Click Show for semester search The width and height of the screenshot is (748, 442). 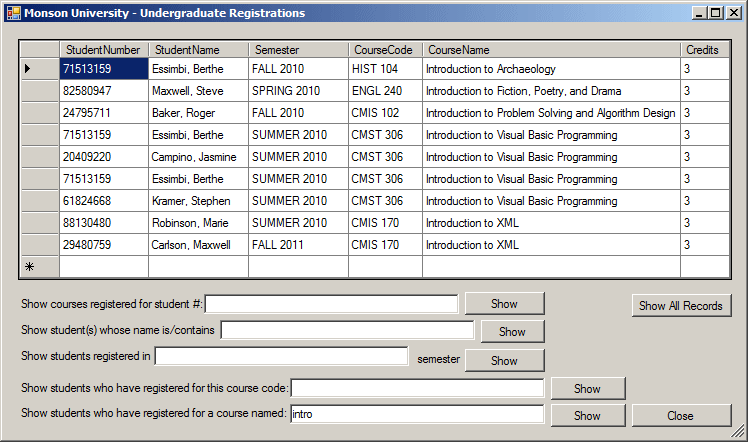click(x=505, y=360)
